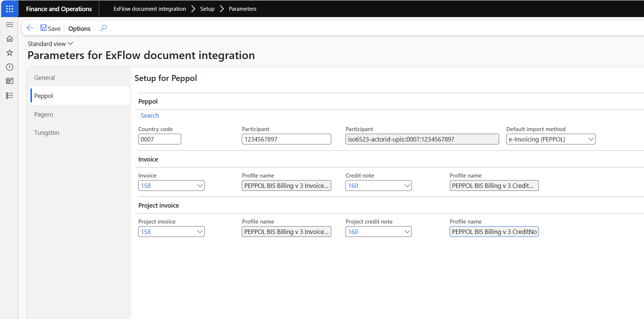Click the Country code field

160,139
